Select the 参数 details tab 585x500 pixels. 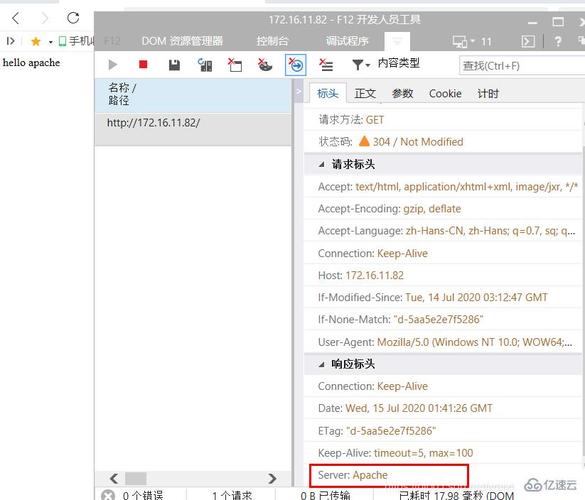click(x=402, y=93)
